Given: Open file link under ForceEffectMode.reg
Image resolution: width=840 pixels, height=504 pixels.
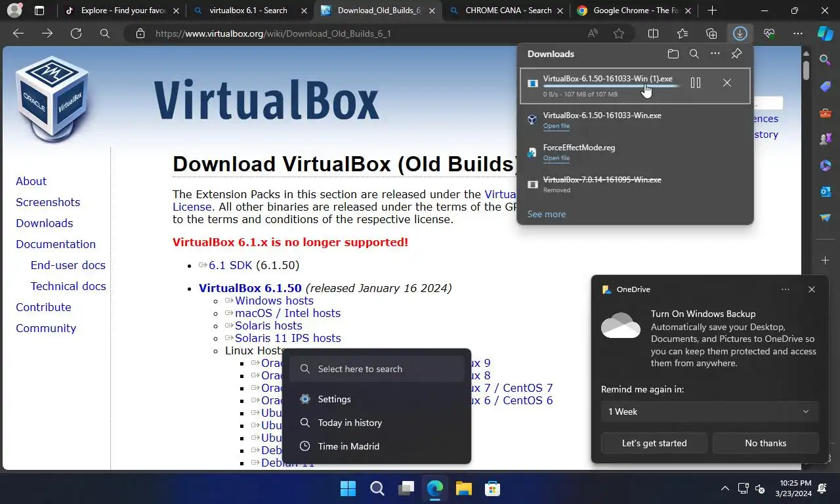Looking at the screenshot, I should (x=556, y=158).
